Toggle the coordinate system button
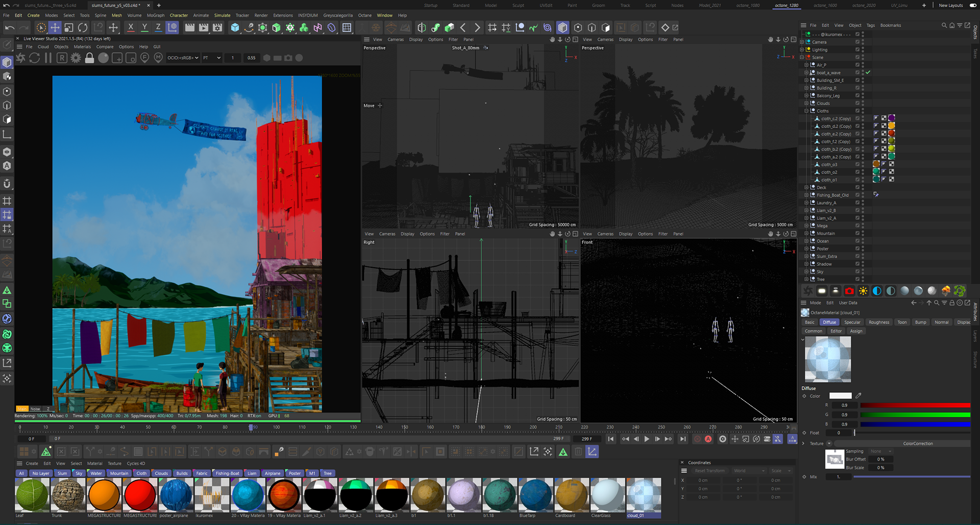 point(173,28)
